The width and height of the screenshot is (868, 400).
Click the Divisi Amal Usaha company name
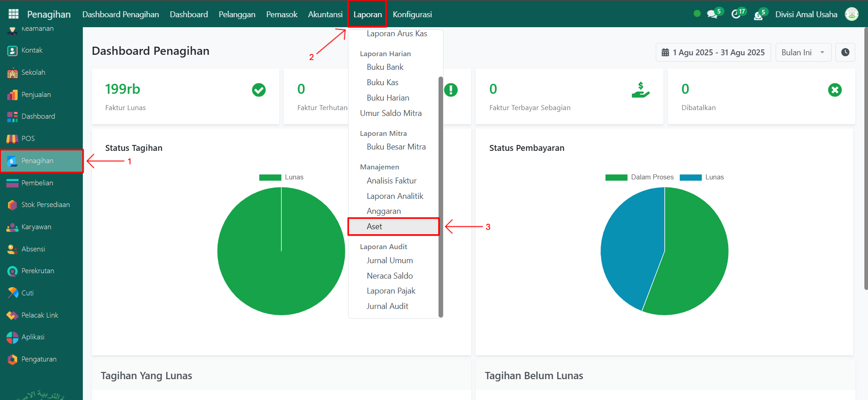tap(806, 14)
